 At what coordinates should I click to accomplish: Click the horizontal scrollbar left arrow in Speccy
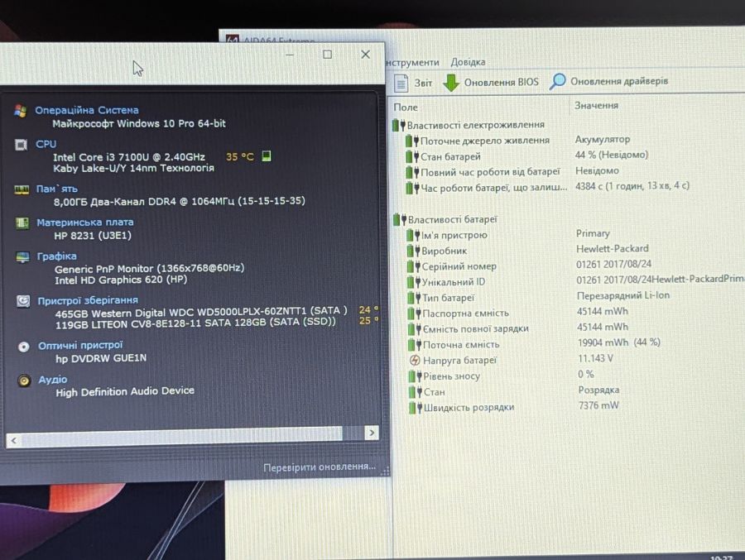tap(14, 440)
